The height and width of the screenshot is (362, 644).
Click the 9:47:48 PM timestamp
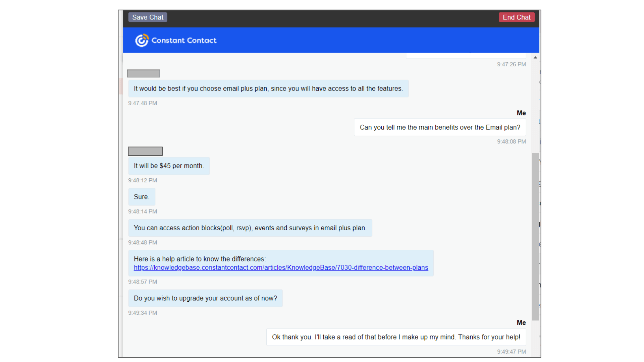tap(143, 103)
